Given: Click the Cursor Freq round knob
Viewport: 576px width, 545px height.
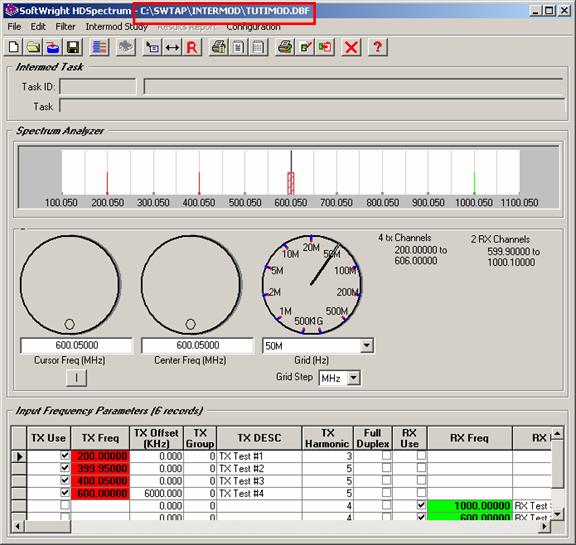Looking at the screenshot, I should point(70,285).
